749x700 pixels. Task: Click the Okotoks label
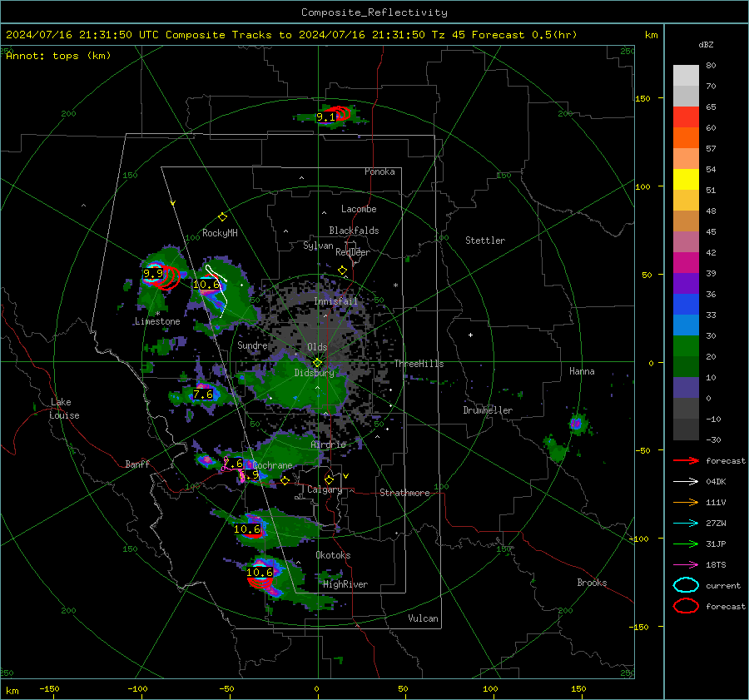(333, 555)
